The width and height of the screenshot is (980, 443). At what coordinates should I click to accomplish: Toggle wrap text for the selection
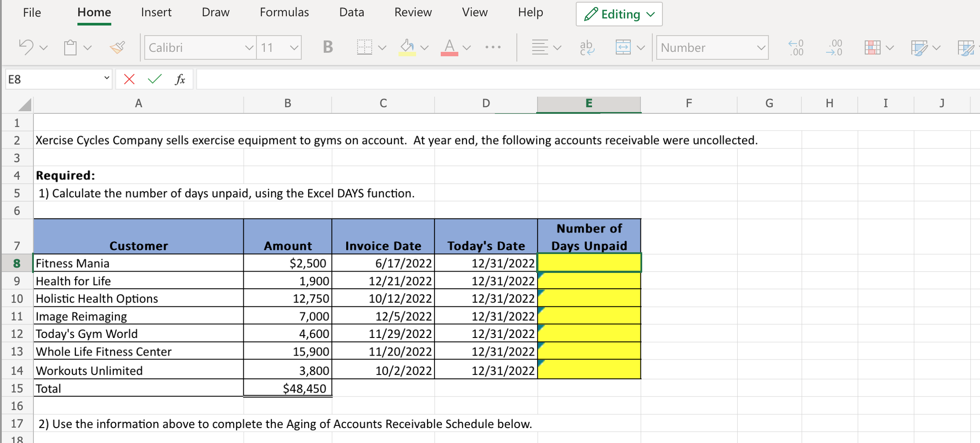click(x=587, y=47)
